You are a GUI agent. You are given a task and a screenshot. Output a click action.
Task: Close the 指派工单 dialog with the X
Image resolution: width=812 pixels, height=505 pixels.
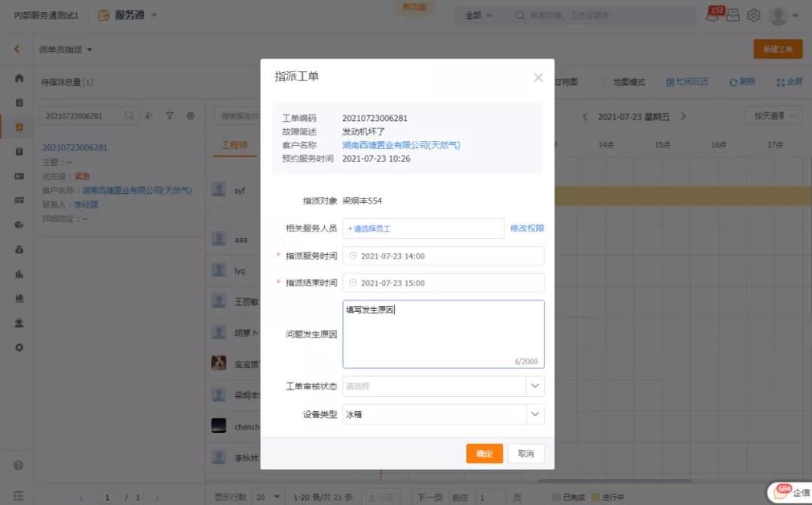point(538,77)
